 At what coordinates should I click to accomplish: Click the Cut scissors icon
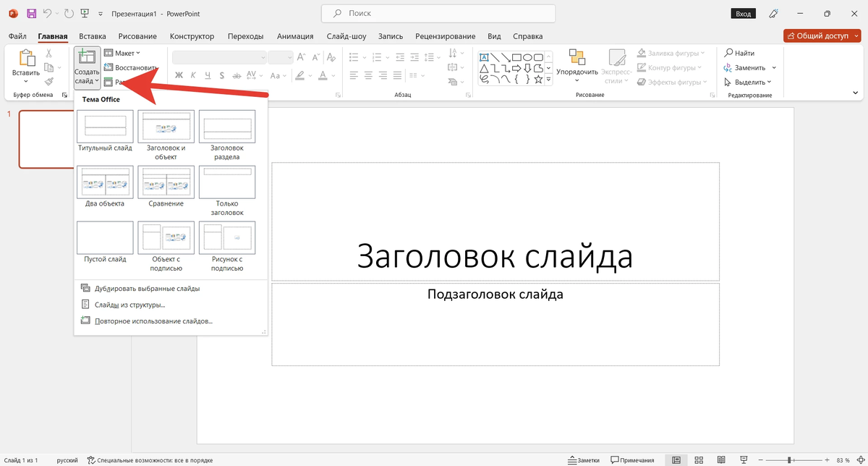pyautogui.click(x=48, y=54)
